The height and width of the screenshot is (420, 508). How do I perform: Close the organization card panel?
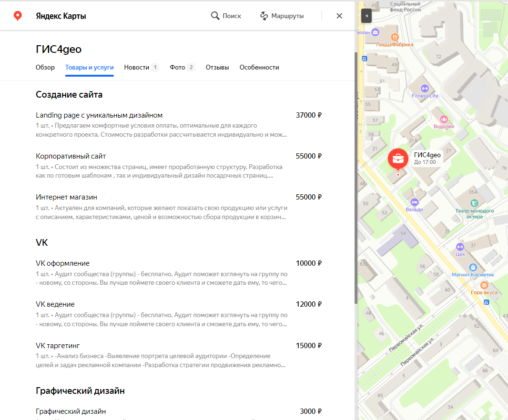(x=339, y=16)
